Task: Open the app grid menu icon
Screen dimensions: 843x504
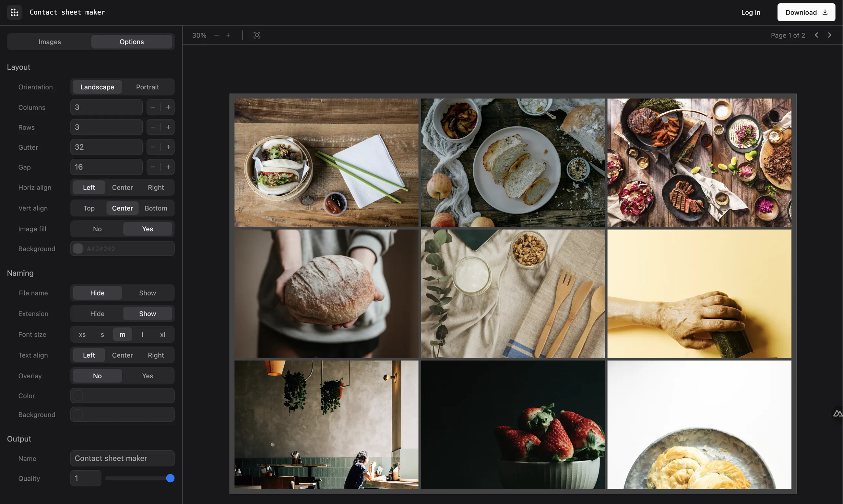Action: pyautogui.click(x=14, y=13)
